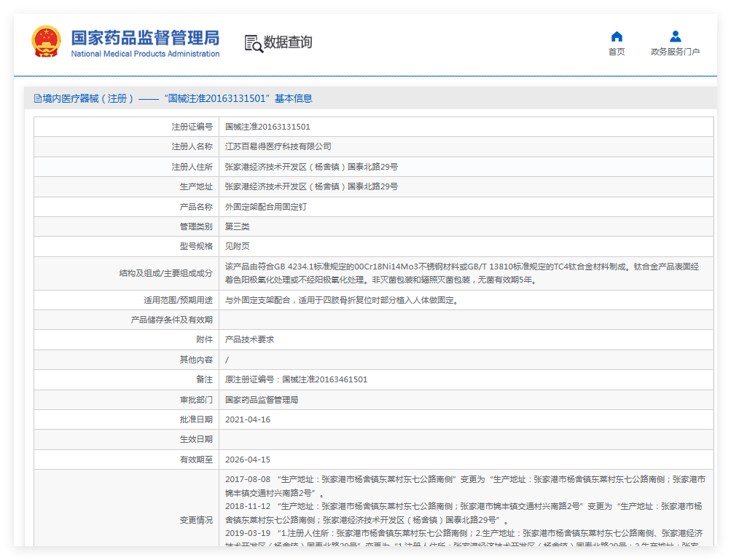
Task: Click the 首页 home icon
Action: (617, 36)
